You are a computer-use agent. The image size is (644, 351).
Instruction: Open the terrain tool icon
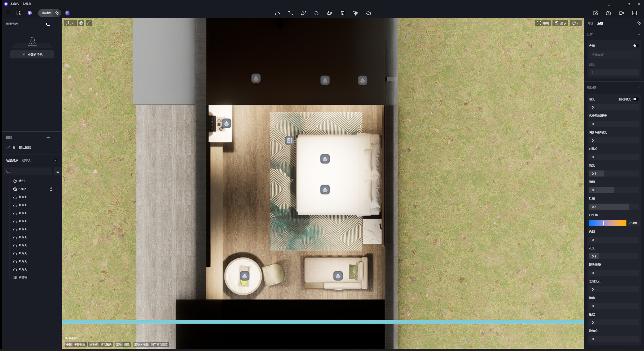point(368,13)
